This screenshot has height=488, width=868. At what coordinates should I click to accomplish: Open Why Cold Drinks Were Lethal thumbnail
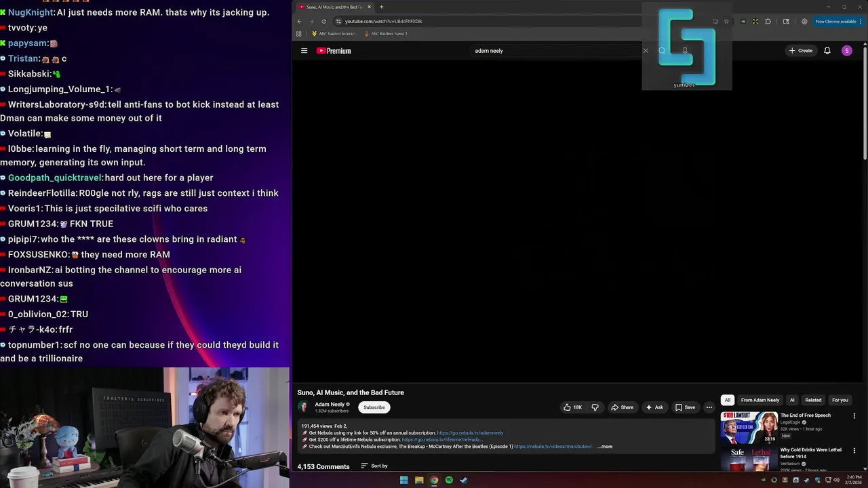(749, 460)
